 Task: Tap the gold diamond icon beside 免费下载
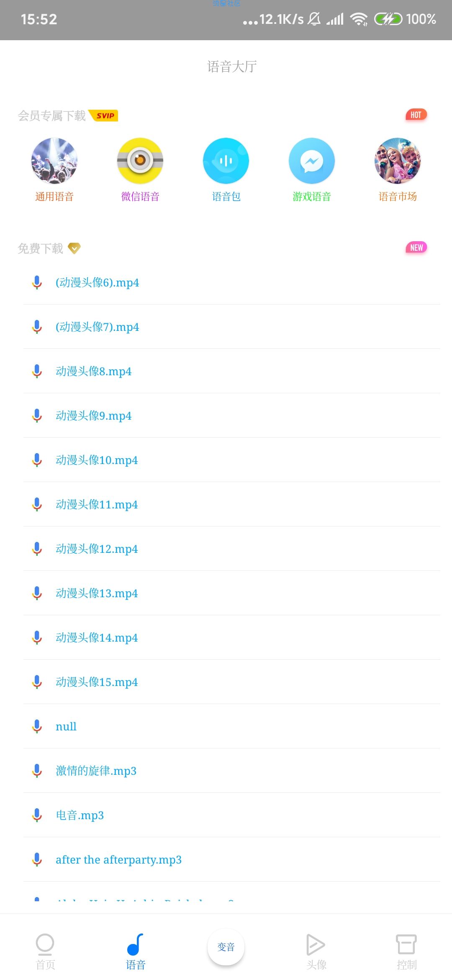pyautogui.click(x=74, y=248)
